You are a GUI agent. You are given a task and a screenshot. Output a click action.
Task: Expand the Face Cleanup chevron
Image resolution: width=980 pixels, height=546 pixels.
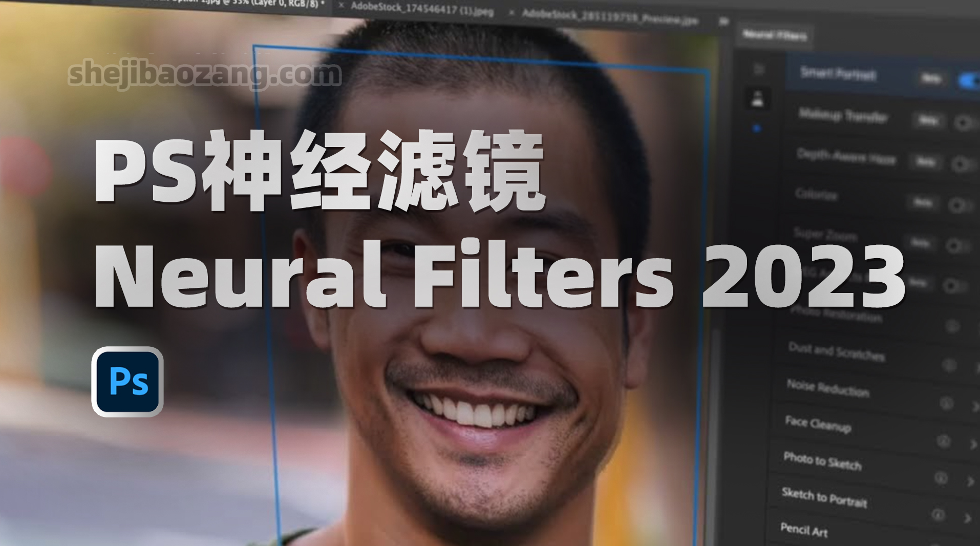click(973, 444)
